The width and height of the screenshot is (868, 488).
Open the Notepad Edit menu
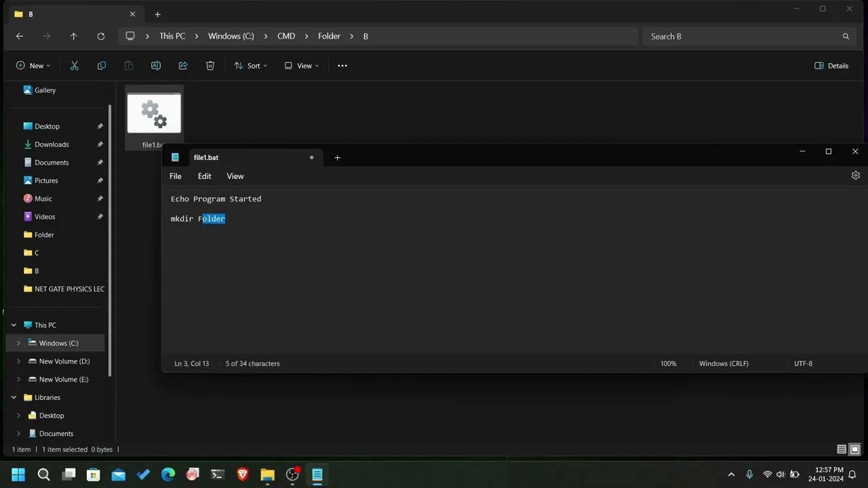pos(204,176)
